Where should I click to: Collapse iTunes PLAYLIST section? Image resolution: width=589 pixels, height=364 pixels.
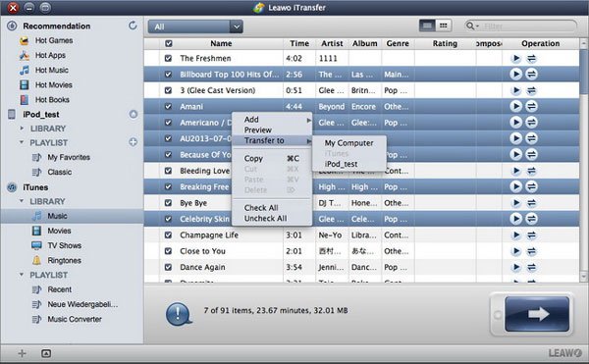pyautogui.click(x=22, y=275)
